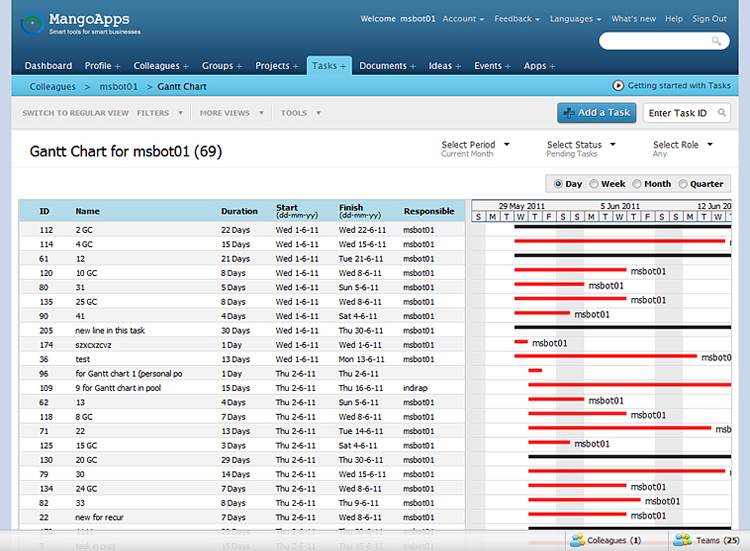
Task: Click the '30 Days' duration cell
Action: pyautogui.click(x=235, y=331)
